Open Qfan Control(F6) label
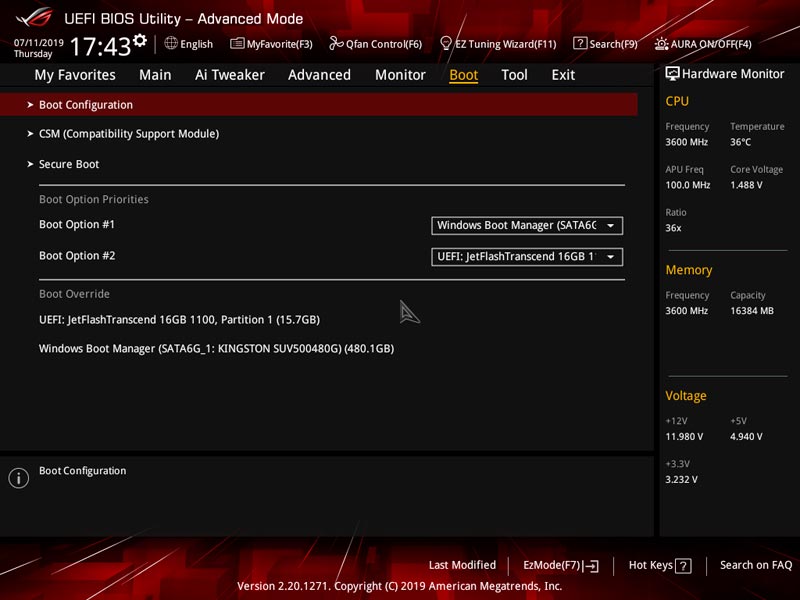Screen dimensions: 800x600 pyautogui.click(x=384, y=44)
